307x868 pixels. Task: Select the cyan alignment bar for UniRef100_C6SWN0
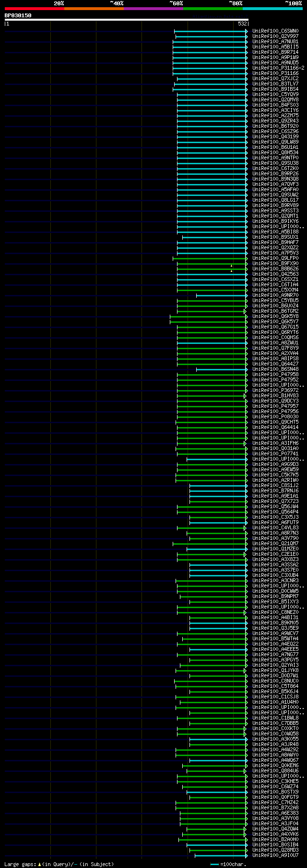[x=211, y=31]
